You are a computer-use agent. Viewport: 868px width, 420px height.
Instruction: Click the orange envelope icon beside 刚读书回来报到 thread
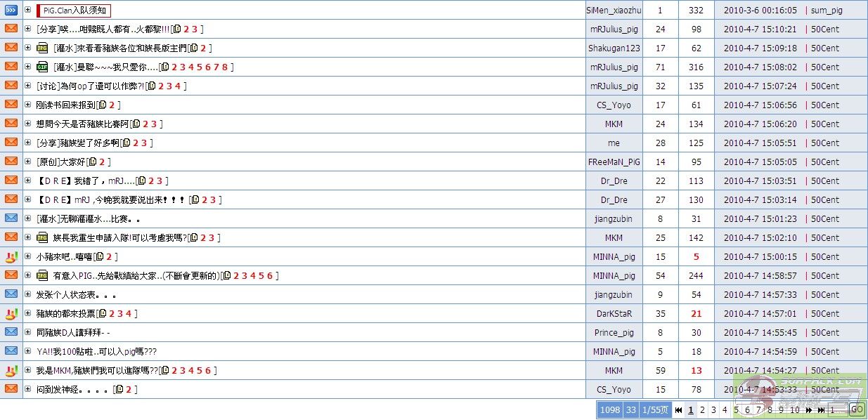pyautogui.click(x=11, y=105)
